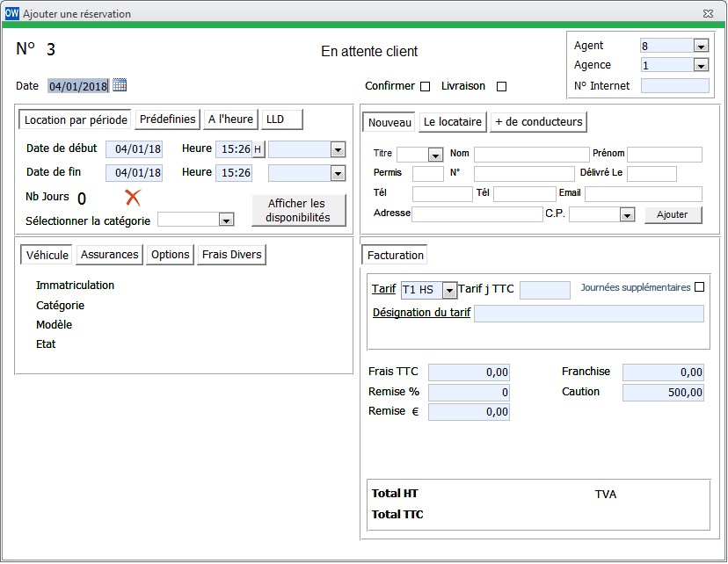The width and height of the screenshot is (728, 564).
Task: Click the reservation Date field
Action: [x=78, y=86]
